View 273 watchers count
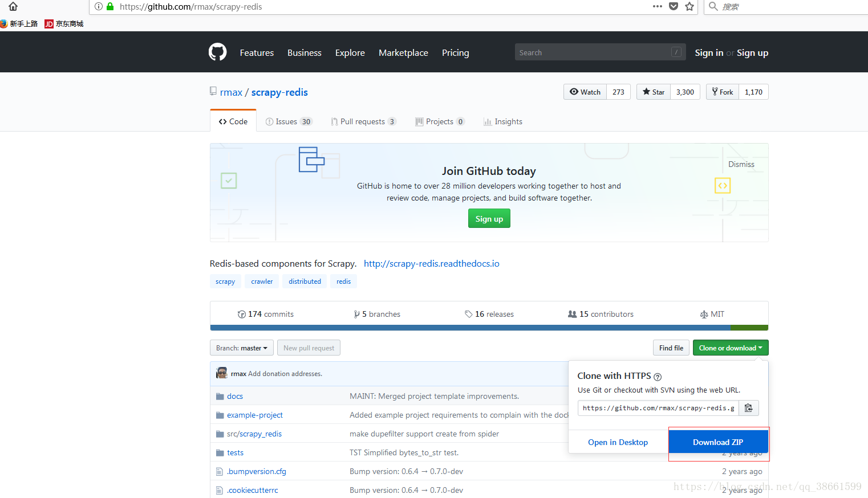This screenshot has width=868, height=498. coord(619,92)
